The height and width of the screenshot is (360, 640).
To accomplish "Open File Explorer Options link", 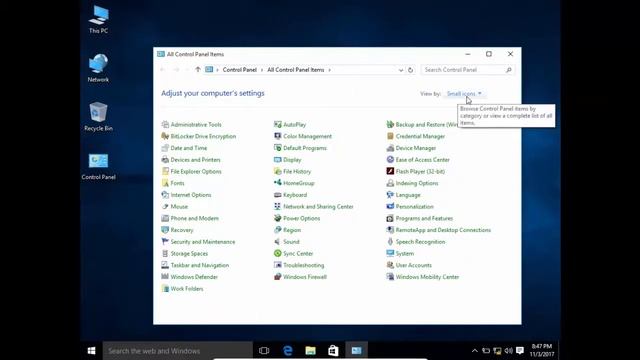I will (196, 171).
